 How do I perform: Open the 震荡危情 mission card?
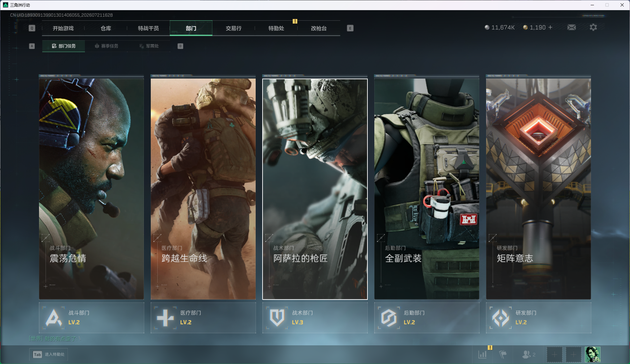(x=91, y=189)
